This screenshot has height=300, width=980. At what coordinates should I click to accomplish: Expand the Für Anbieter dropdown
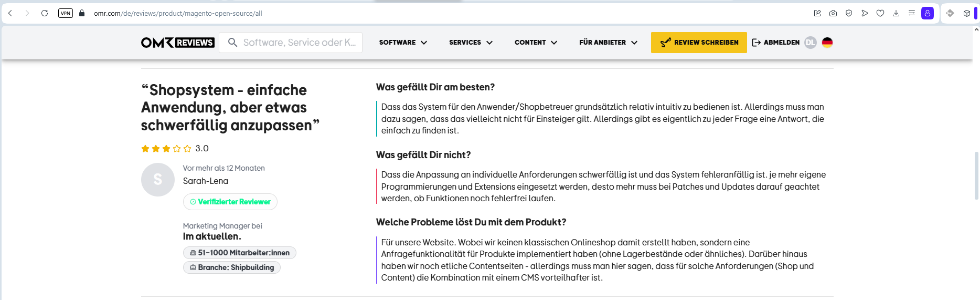click(x=608, y=43)
